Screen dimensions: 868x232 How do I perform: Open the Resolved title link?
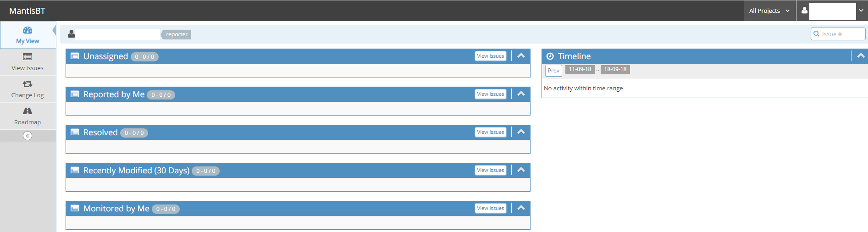pyautogui.click(x=100, y=132)
